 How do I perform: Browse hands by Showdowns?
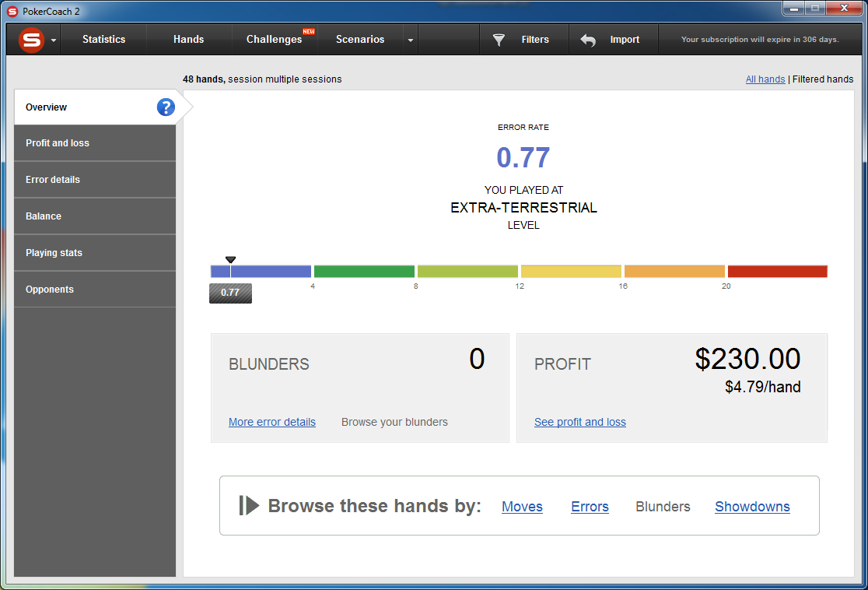click(x=752, y=507)
